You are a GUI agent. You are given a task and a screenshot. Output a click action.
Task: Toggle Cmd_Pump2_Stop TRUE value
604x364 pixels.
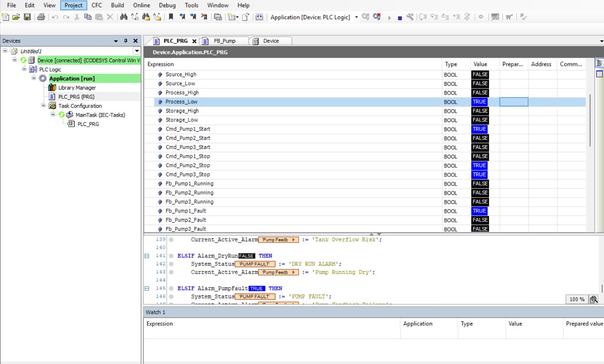tap(479, 165)
